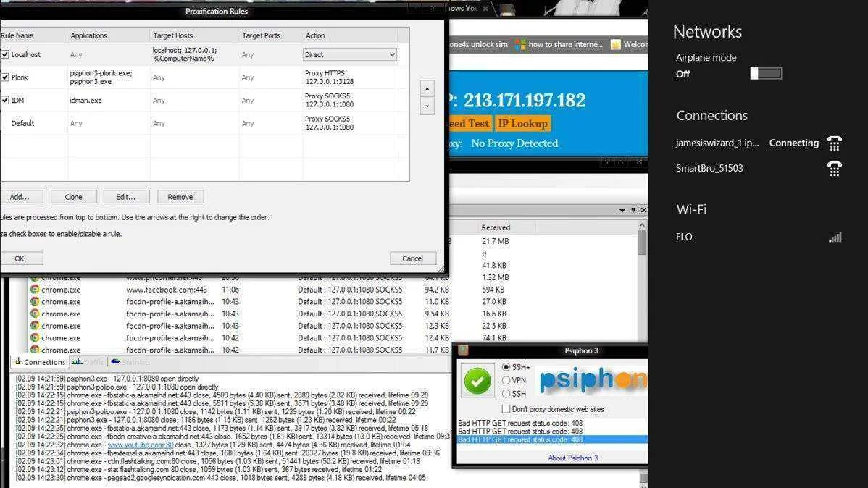Screen dimensions: 868x488
Task: Open the Direct action dropdown for Localhost
Action: click(350, 54)
